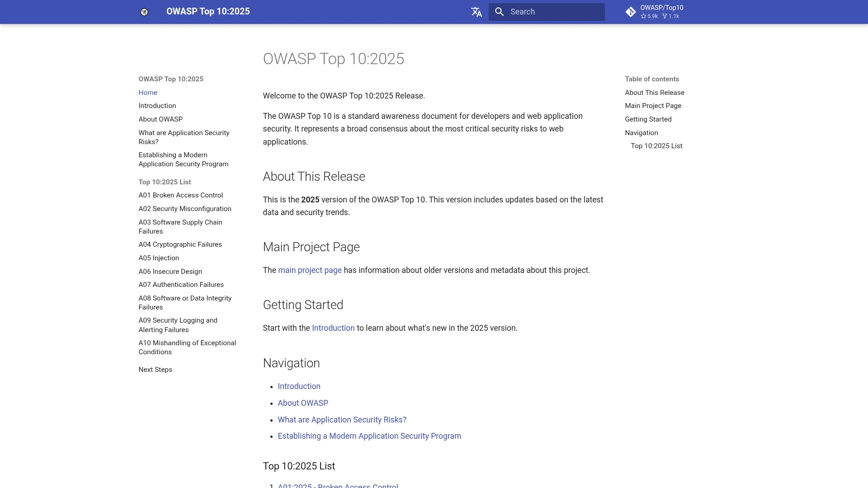This screenshot has width=868, height=488.
Task: Open A04 Cryptographic Failures in sidebar
Action: coord(180,244)
